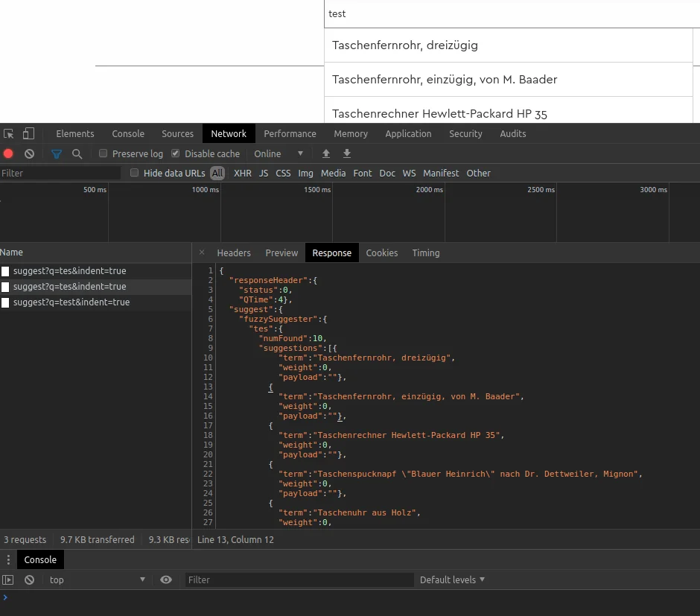
Task: Toggle the device toolbar icon
Action: (x=28, y=133)
